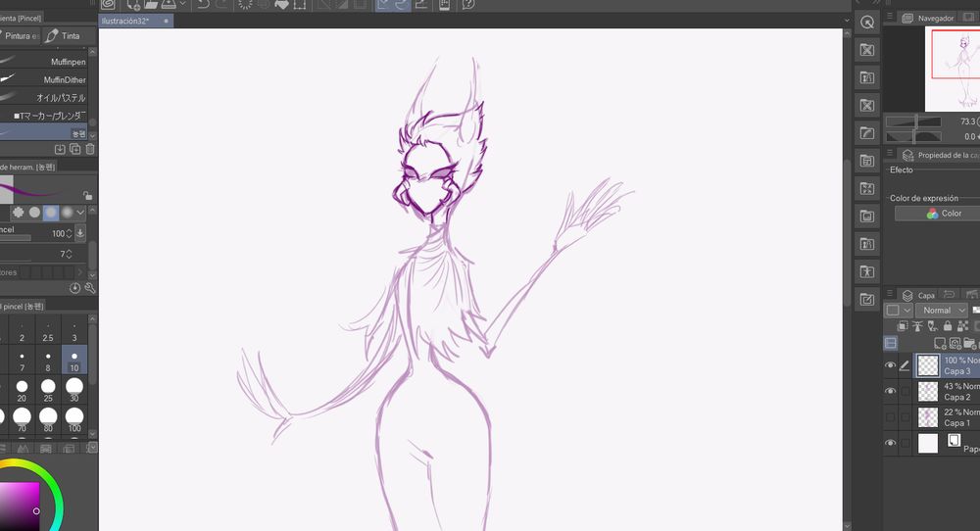Click the Clear layer (dotted circle) icon

245,4
